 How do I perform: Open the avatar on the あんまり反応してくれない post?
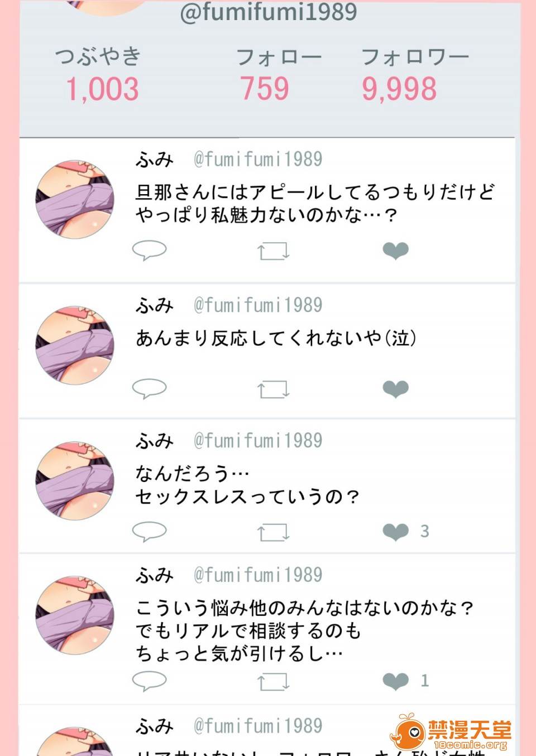(75, 345)
